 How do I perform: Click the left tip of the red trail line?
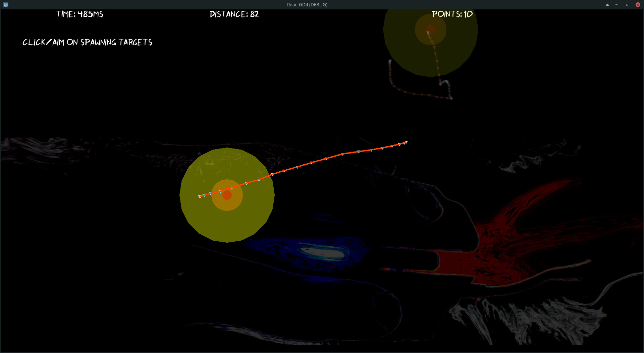point(200,196)
